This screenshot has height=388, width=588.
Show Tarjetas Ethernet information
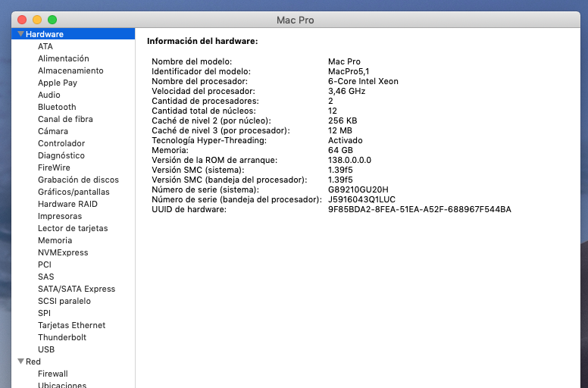point(72,325)
